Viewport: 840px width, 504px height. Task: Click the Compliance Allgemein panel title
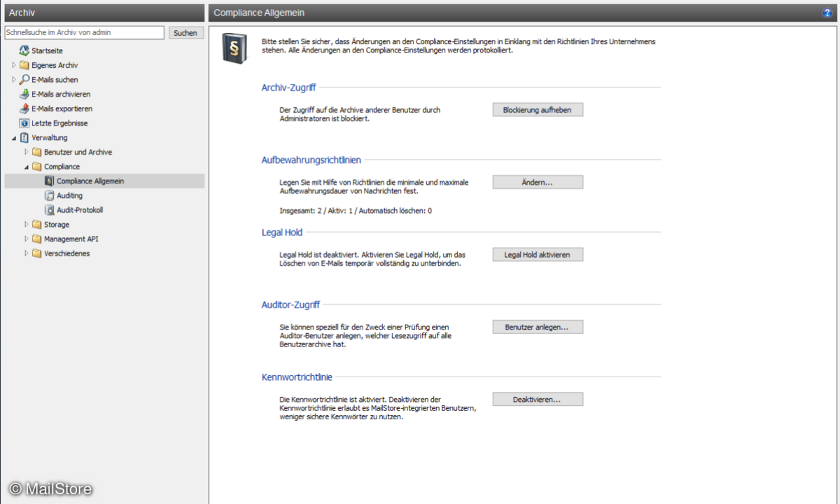click(259, 13)
